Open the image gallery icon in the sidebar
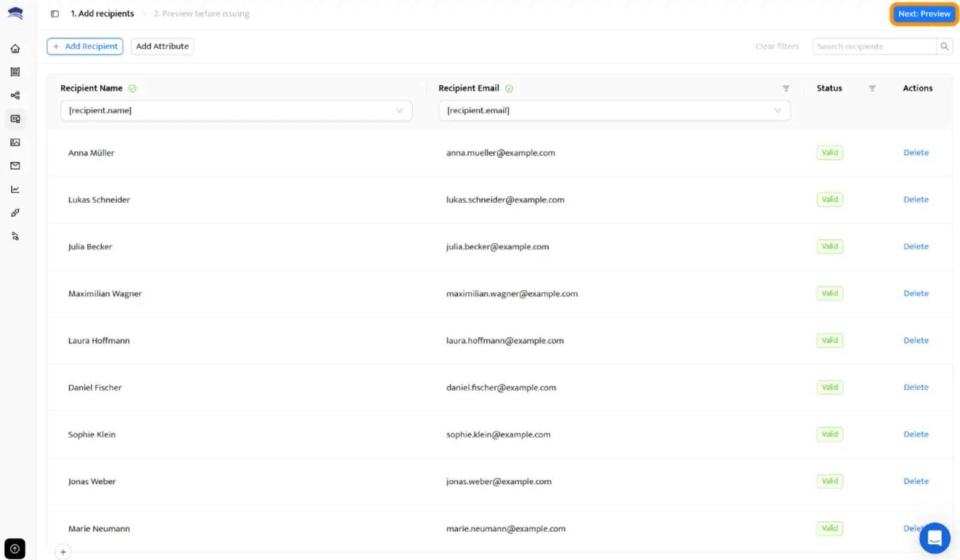 click(x=15, y=143)
